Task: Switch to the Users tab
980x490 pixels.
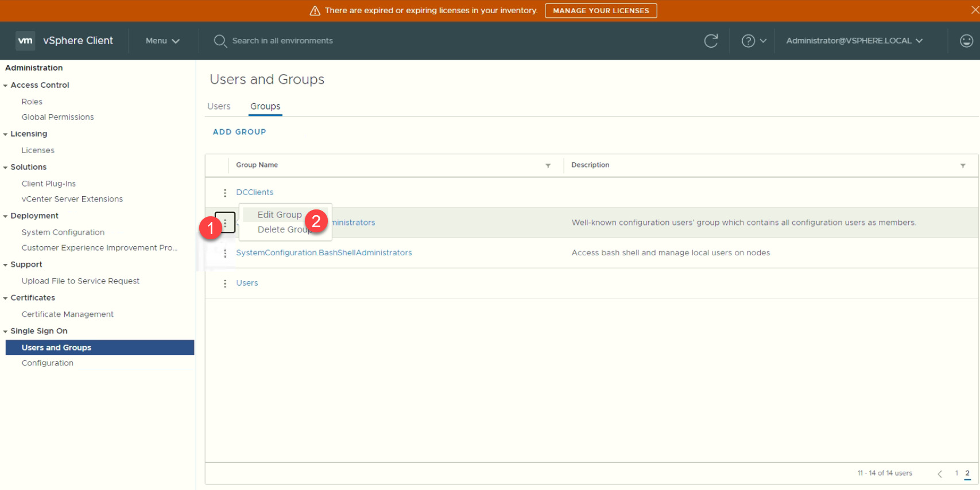Action: click(x=219, y=106)
